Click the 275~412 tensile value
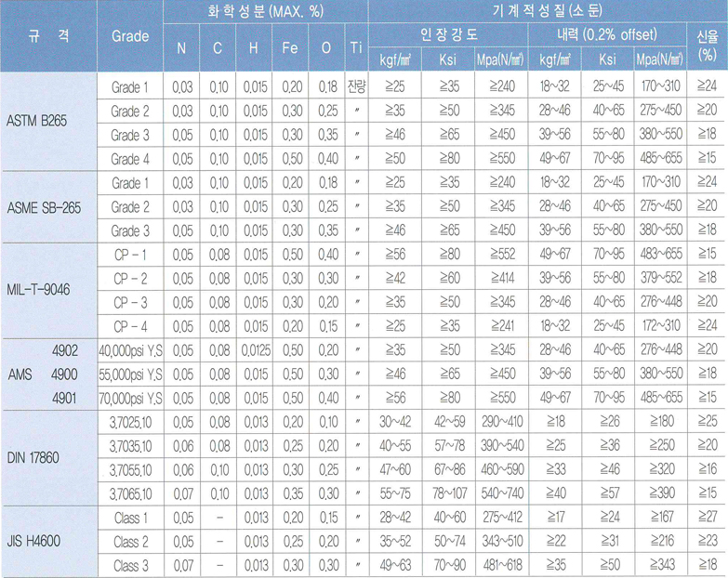This screenshot has height=578, width=728. [502, 518]
